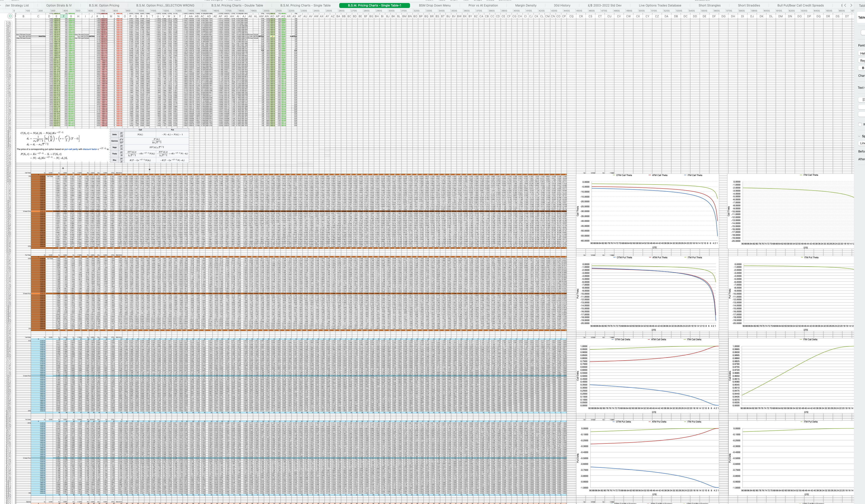The image size is (865, 504).
Task: Click the put-call parity link
Action: 71,149
